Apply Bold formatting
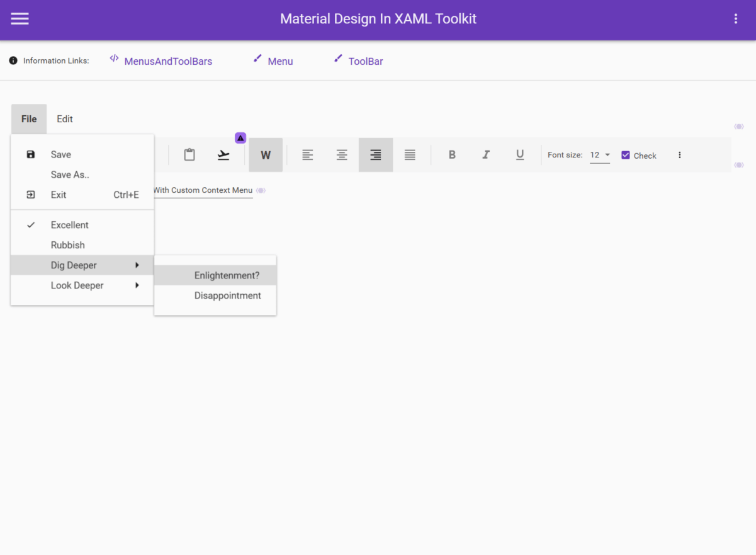The image size is (756, 555). pos(452,154)
